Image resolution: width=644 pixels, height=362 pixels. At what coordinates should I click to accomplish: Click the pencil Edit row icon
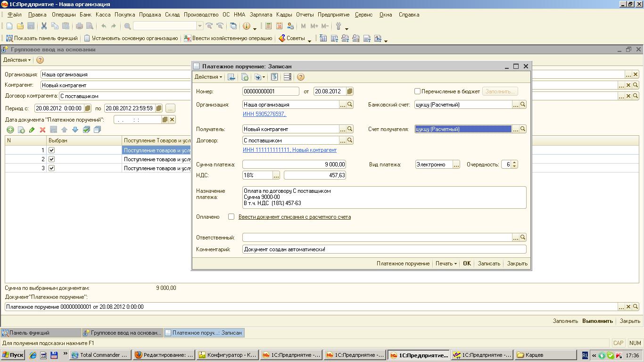click(32, 130)
